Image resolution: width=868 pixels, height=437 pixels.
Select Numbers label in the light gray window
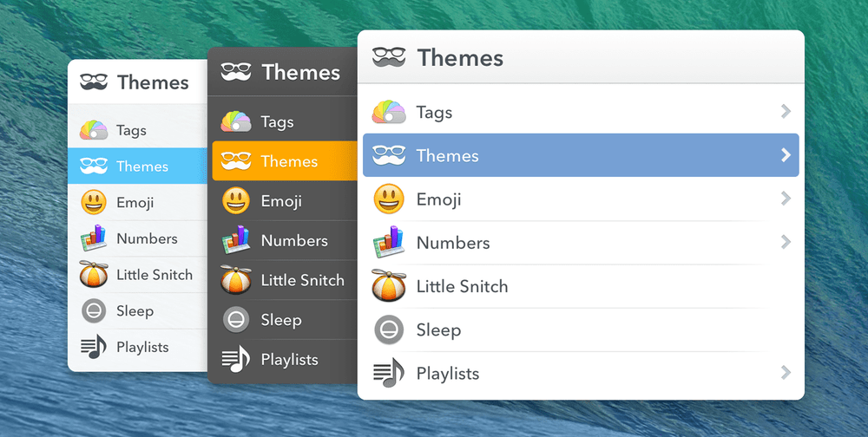pos(147,239)
